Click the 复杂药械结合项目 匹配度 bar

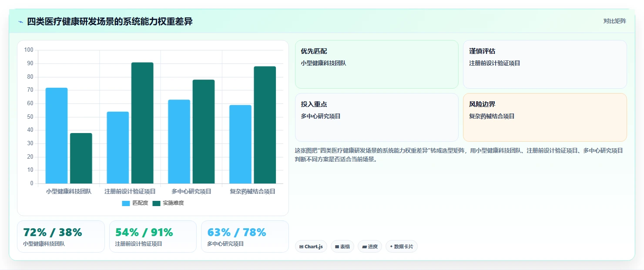coord(240,144)
